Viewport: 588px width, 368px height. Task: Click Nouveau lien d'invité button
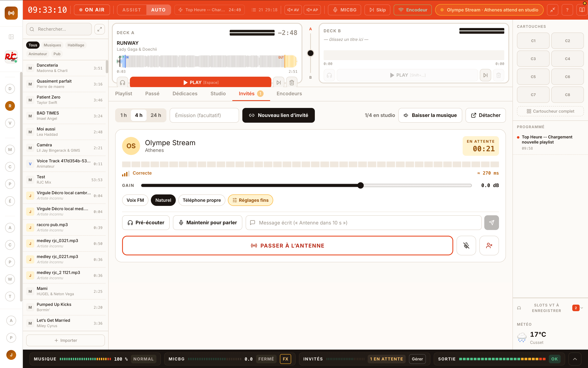(278, 115)
